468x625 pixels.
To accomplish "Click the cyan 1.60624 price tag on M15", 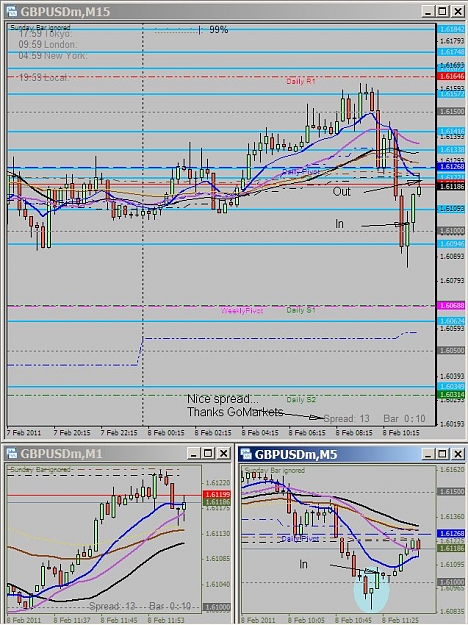I will pos(452,321).
